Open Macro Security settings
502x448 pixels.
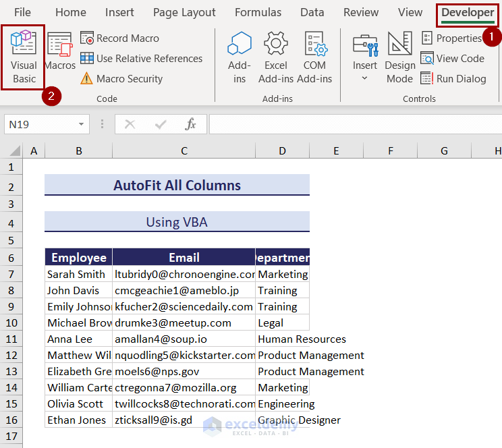[121, 79]
